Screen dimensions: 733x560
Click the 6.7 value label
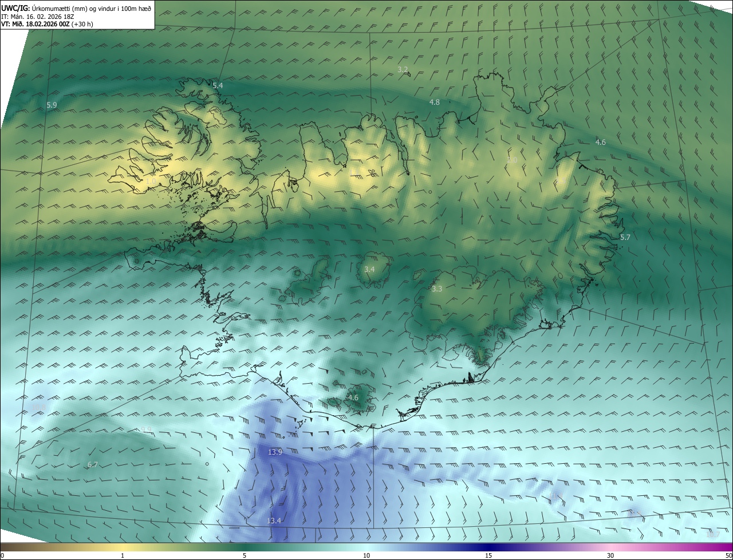pyautogui.click(x=93, y=465)
